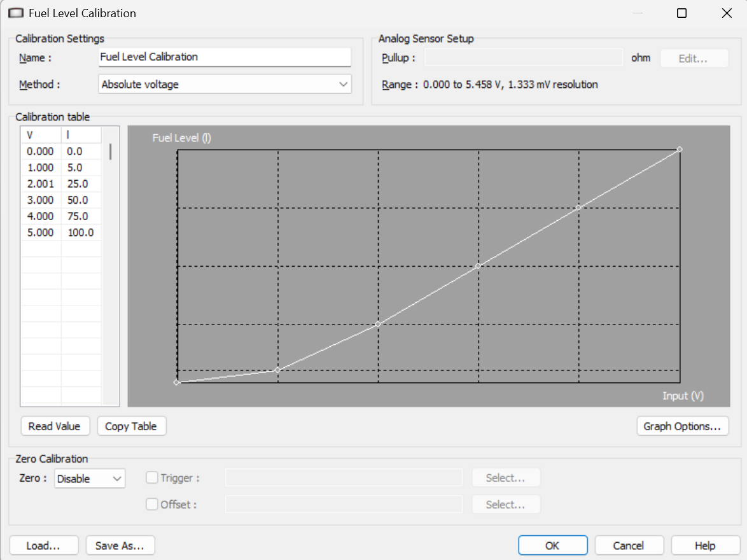Maximize the calibration dialog window
Image resolution: width=747 pixels, height=560 pixels.
681,13
